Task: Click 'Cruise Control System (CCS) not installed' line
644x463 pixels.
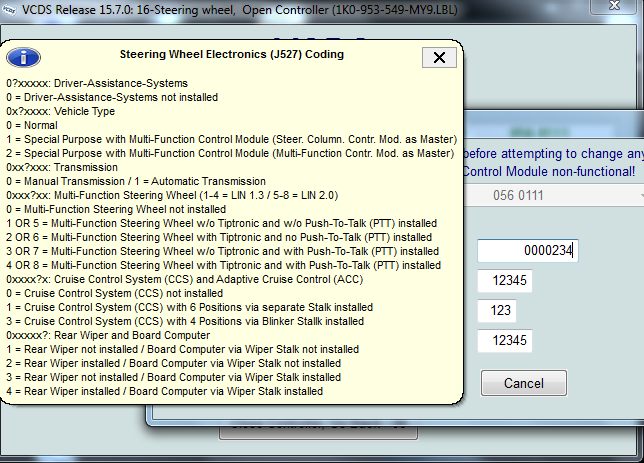Action: (x=114, y=293)
